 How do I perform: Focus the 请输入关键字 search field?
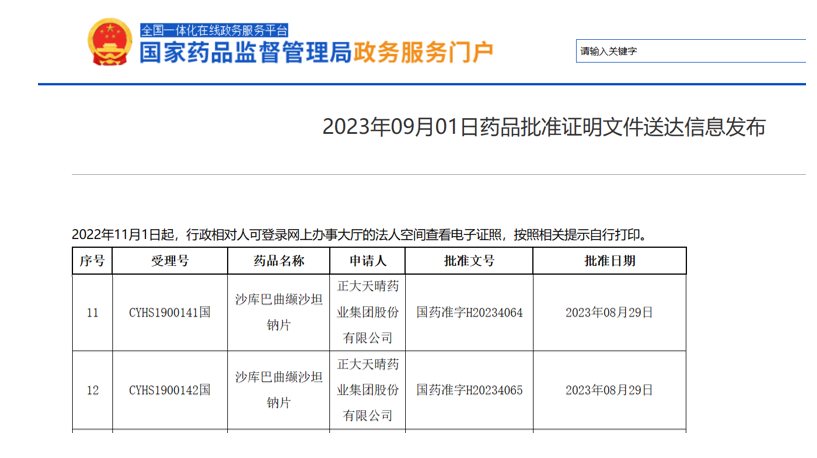click(x=690, y=51)
